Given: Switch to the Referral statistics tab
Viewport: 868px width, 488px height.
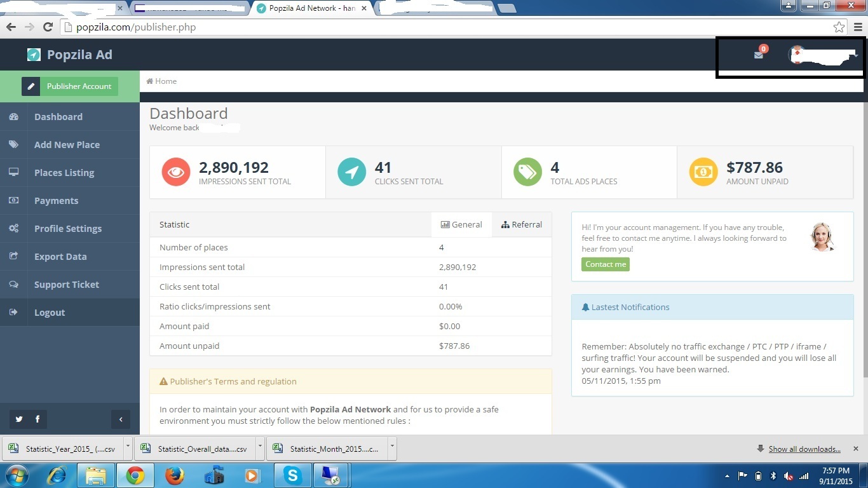Looking at the screenshot, I should coord(522,224).
